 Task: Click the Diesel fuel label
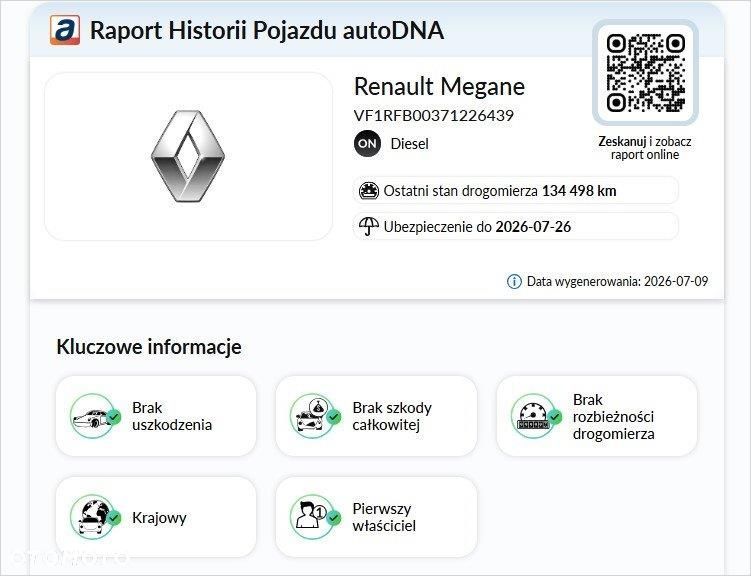410,144
